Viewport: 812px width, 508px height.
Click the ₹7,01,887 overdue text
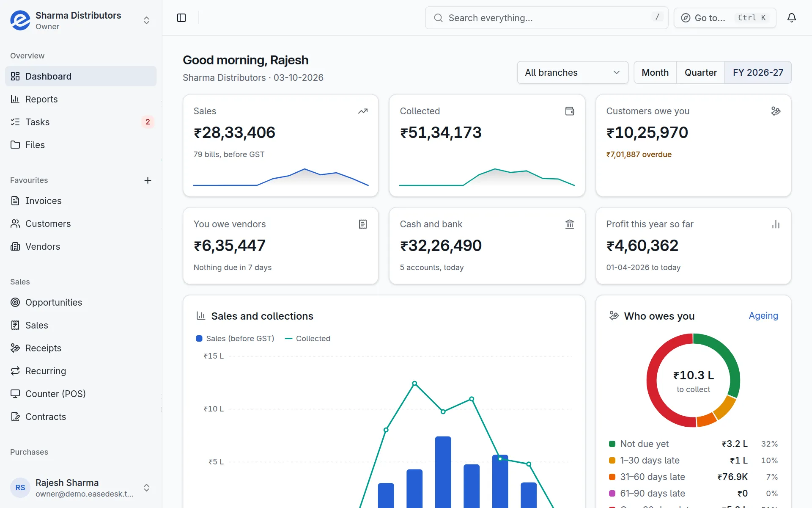[639, 155]
